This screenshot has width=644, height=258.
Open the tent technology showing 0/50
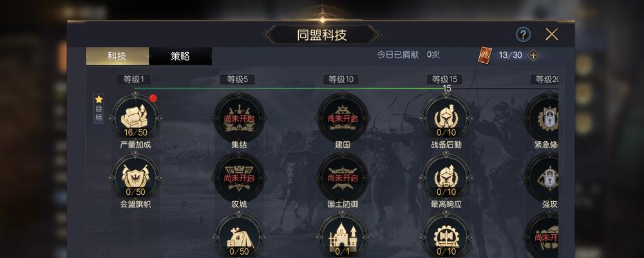click(239, 235)
